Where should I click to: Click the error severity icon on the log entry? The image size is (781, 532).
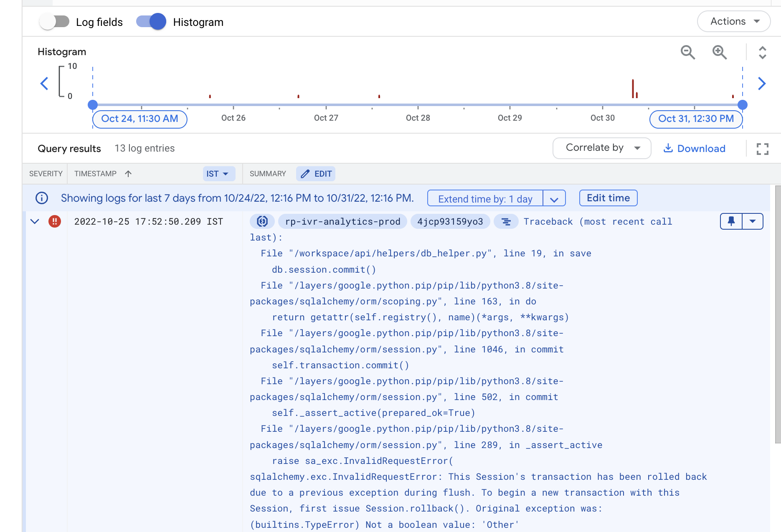click(x=55, y=221)
